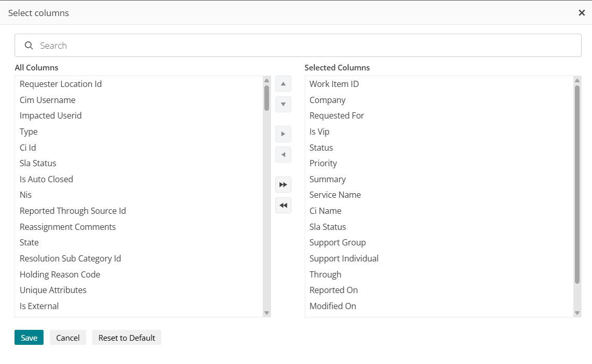Reset columns to default
This screenshot has height=364, width=592.
click(x=126, y=338)
